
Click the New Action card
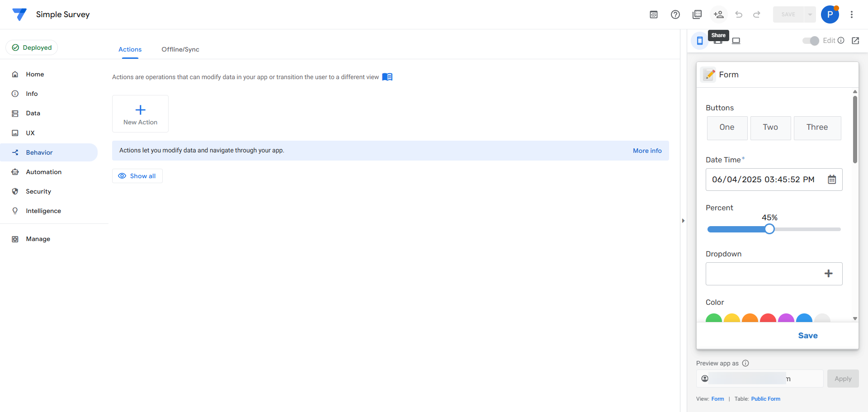[x=140, y=114]
